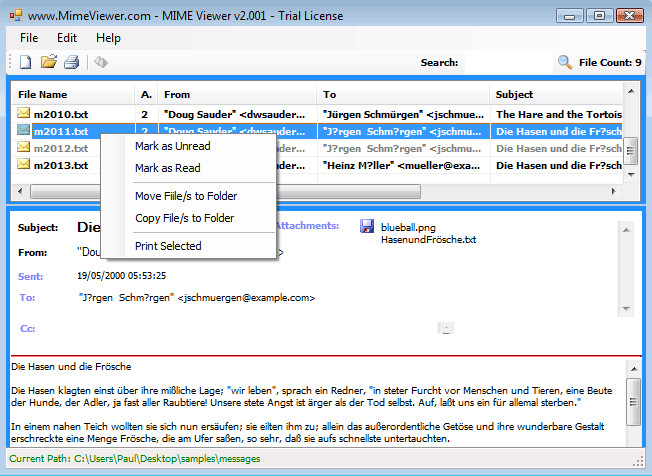
Task: Click the status bar resize grip
Action: click(x=638, y=461)
